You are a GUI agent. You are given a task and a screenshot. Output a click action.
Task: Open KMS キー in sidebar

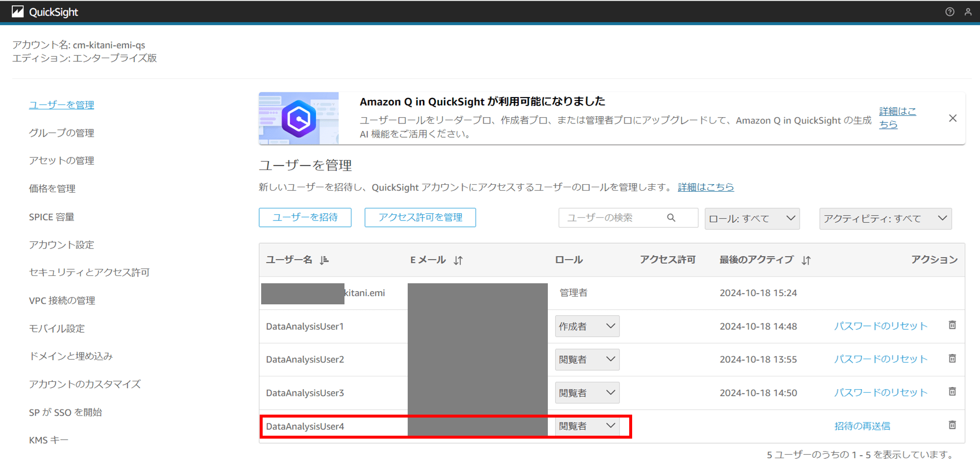coord(49,440)
